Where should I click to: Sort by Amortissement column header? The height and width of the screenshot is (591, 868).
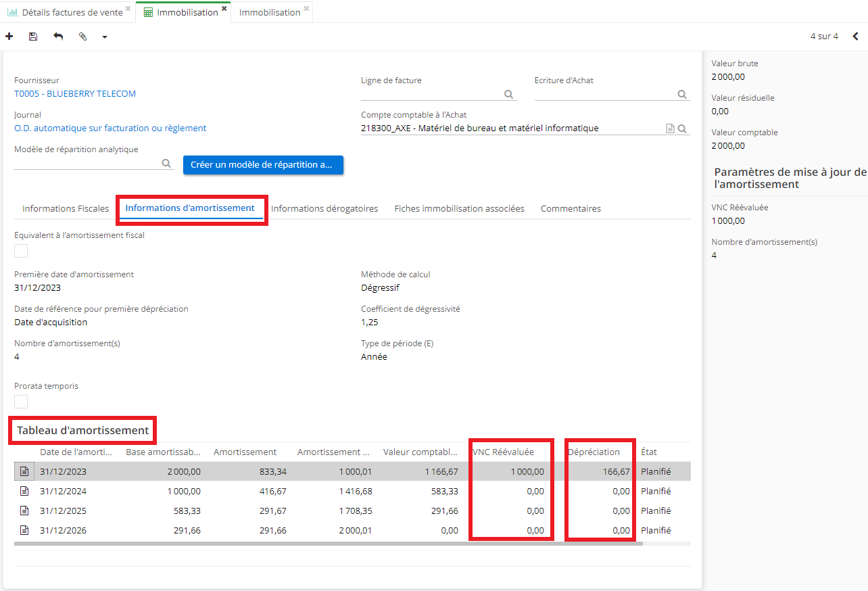[245, 452]
